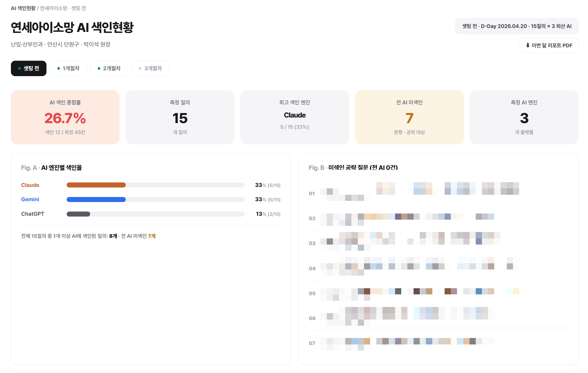Click the subtitle 난임·산부인과 · 안산시 단원구

coord(61,44)
